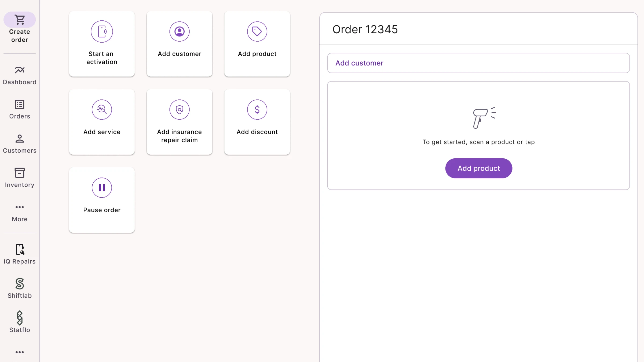Click the ellipsis icon below Statflo
The width and height of the screenshot is (644, 362).
20,352
